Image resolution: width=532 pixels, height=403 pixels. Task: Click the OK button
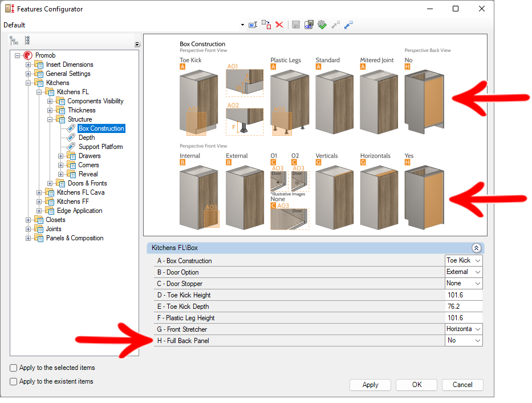(x=417, y=385)
